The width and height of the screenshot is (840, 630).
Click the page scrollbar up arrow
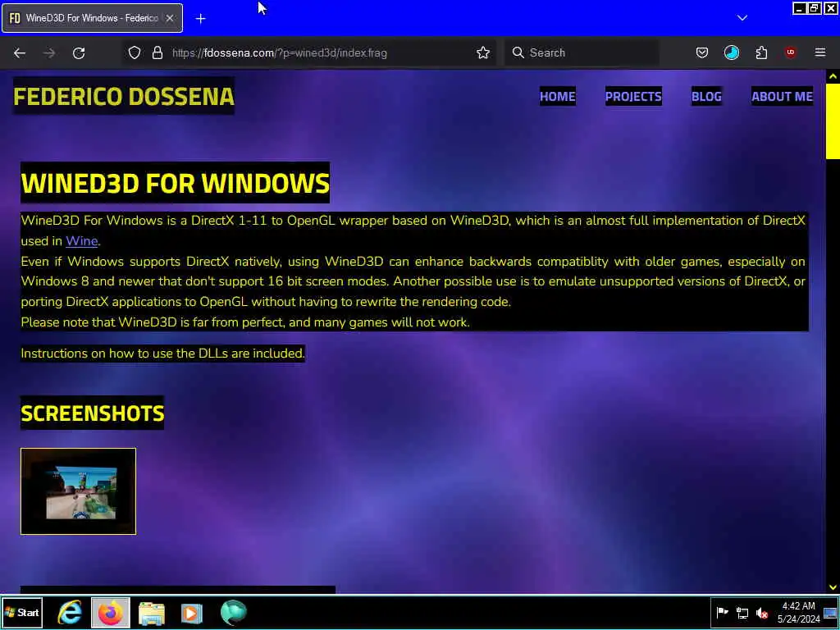tap(833, 76)
